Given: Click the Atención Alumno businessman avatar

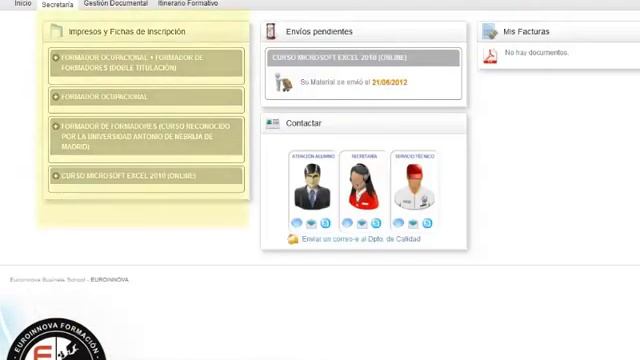Looking at the screenshot, I should click(x=312, y=187).
